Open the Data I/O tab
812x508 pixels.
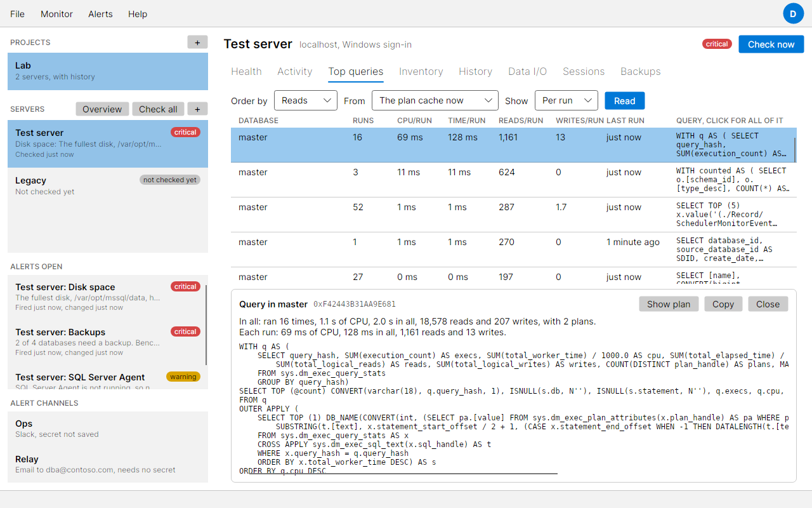click(x=528, y=71)
